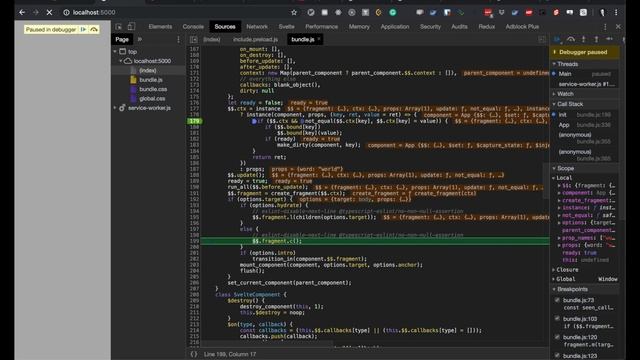Close the DevTools panel

618,27
